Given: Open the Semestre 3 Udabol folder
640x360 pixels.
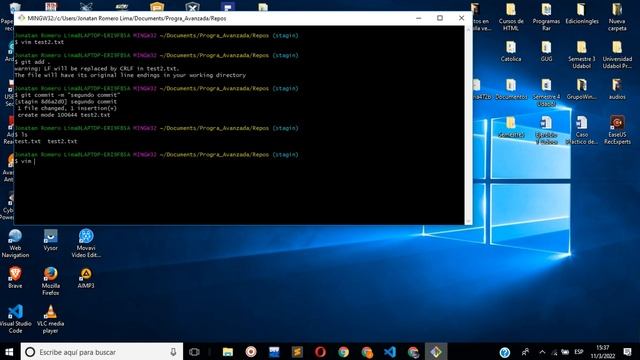Looking at the screenshot, I should click(x=582, y=55).
